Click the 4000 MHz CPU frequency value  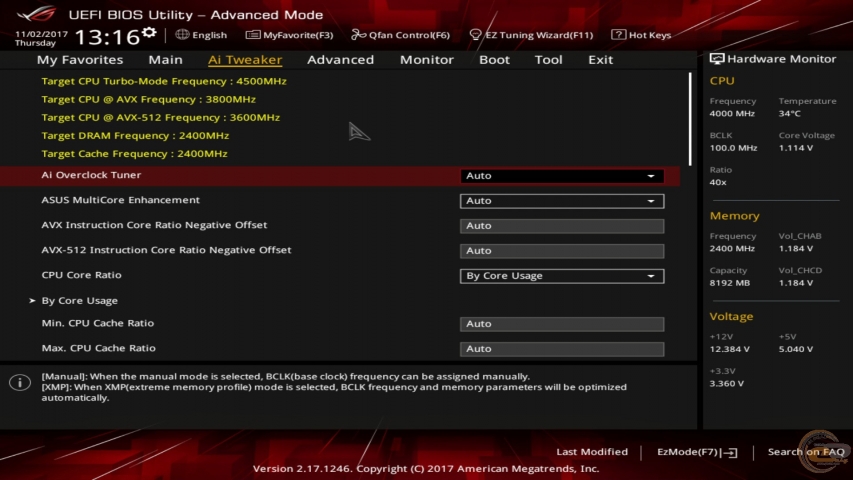pyautogui.click(x=732, y=114)
